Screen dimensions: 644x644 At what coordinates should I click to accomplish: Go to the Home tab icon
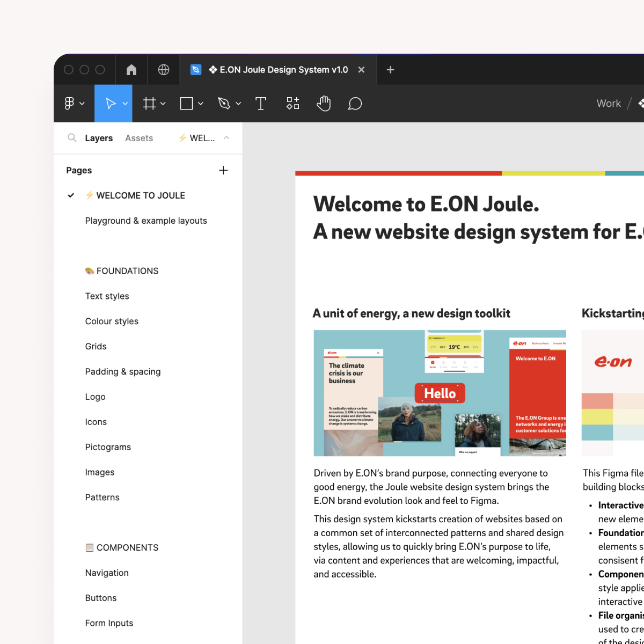pyautogui.click(x=131, y=70)
